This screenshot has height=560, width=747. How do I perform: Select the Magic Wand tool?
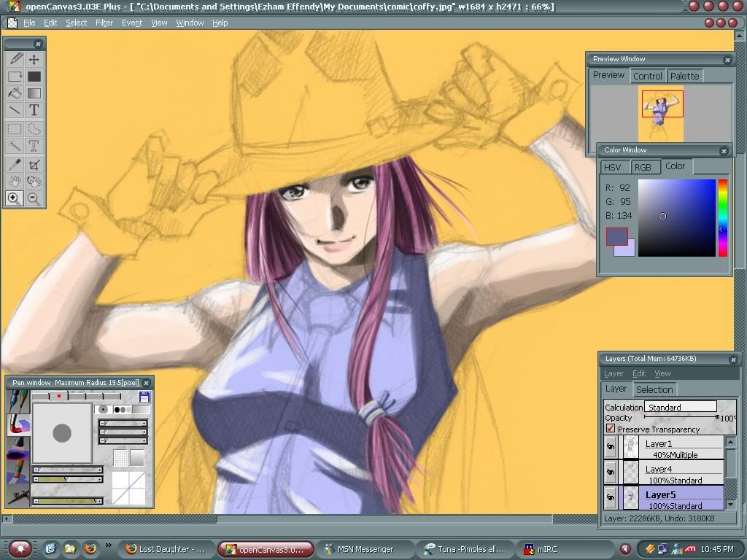point(15,147)
